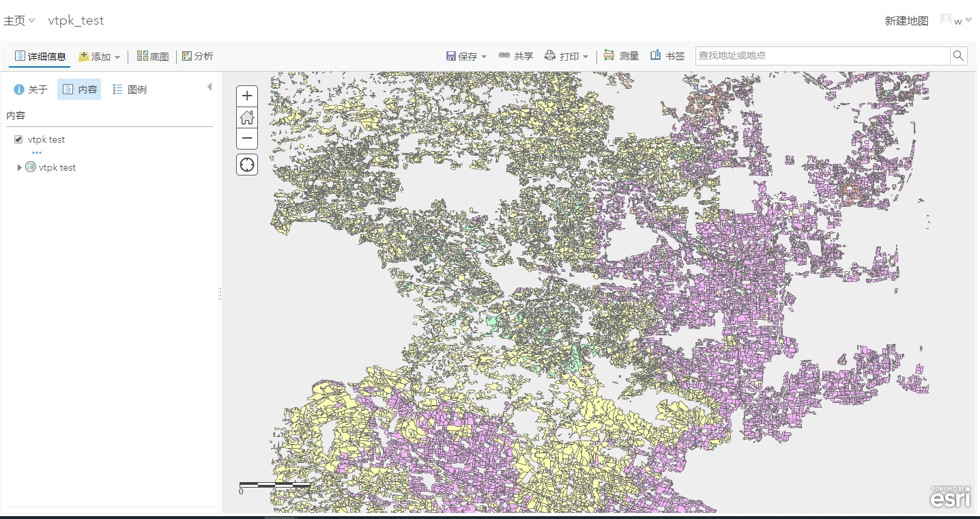Switch to the Legend (图例) tab
980x519 pixels.
(x=130, y=89)
